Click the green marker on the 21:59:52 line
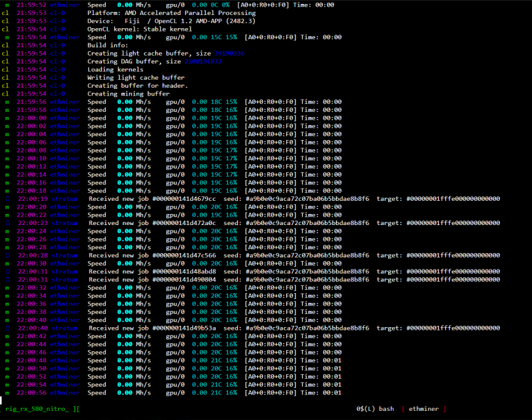 [6, 5]
